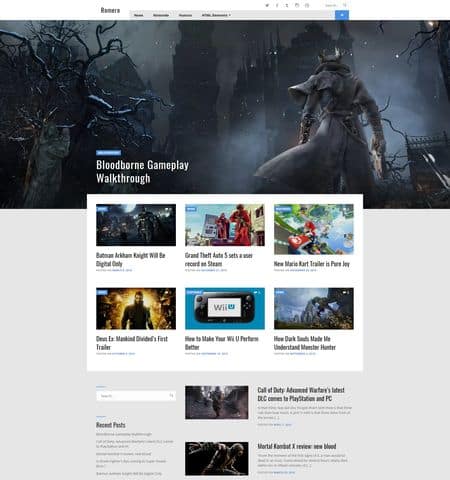Image resolution: width=450 pixels, height=480 pixels.
Task: Open Bloodborne Gameplay Walkthrough in Recent Posts
Action: [124, 434]
